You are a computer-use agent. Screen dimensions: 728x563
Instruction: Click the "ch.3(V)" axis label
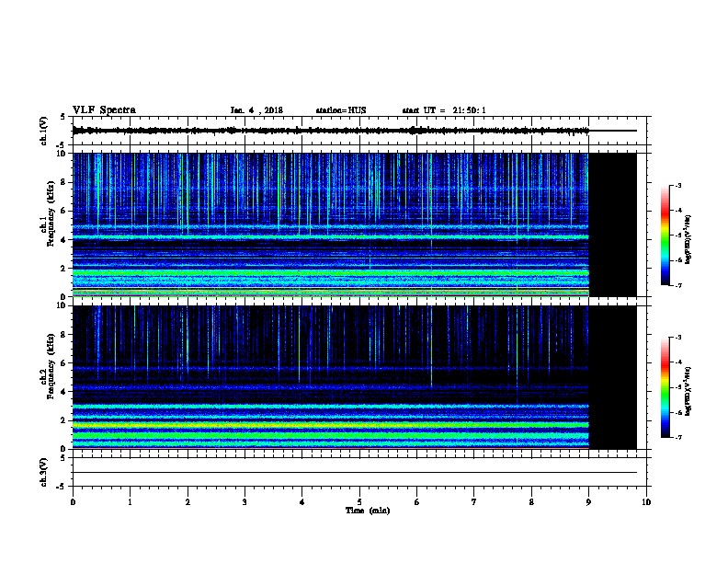click(x=43, y=472)
